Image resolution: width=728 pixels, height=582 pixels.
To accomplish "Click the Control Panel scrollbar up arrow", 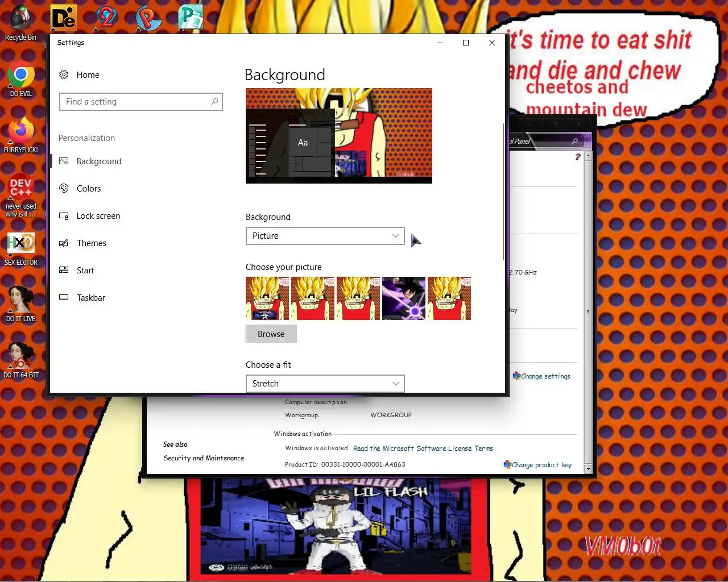I will [x=588, y=156].
